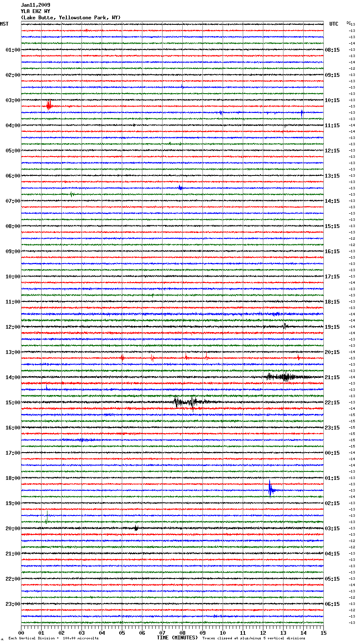Select the '07:00' MST row label

click(13, 201)
